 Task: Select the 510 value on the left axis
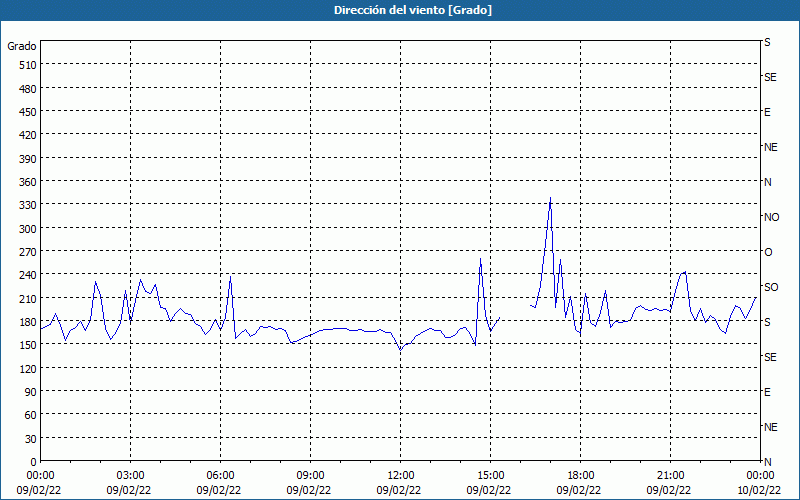(x=29, y=65)
